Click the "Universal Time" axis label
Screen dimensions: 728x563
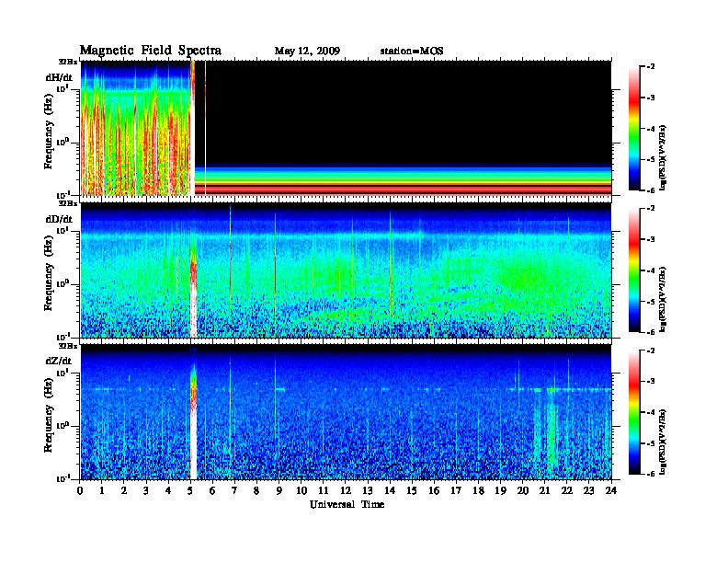[347, 504]
